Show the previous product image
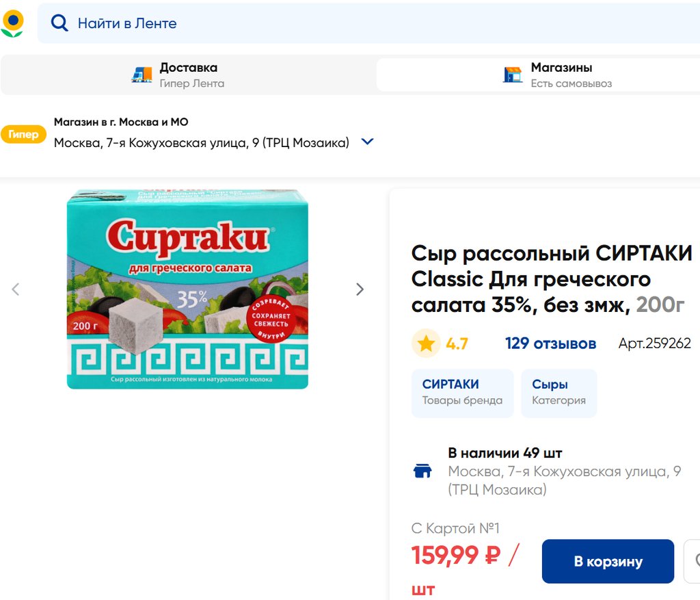Viewport: 700px width, 600px height. click(16, 289)
